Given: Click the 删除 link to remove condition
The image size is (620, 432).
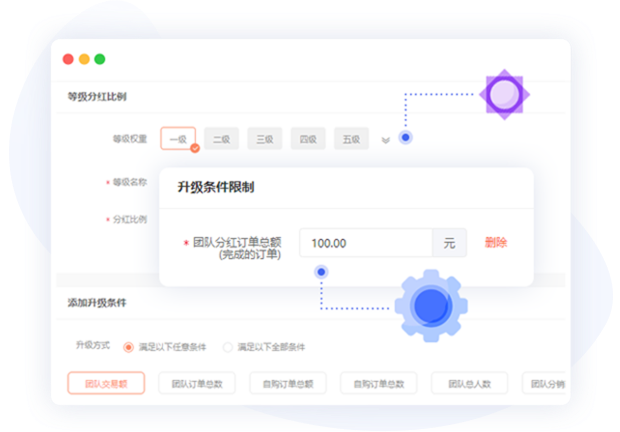Looking at the screenshot, I should [x=495, y=243].
